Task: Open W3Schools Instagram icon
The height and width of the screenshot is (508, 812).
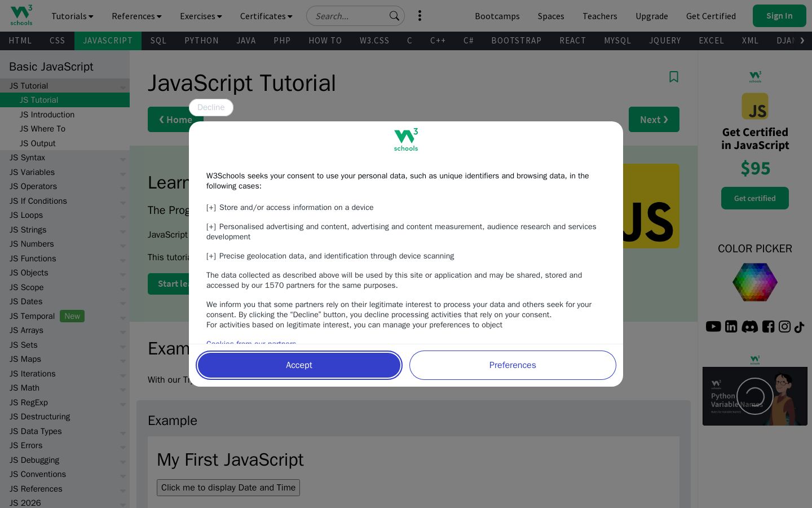Action: click(x=784, y=326)
